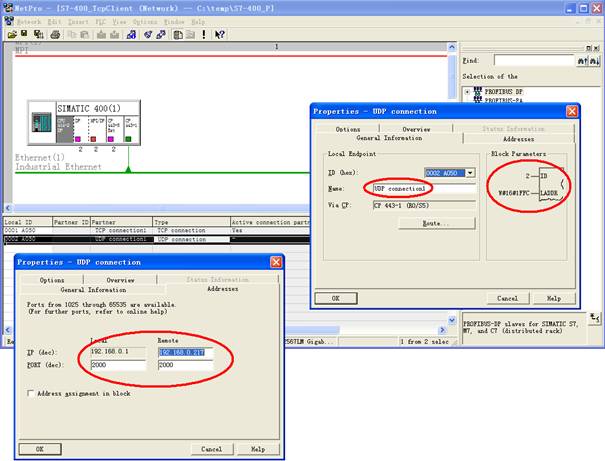Tick Address assignment in block checkbox
605x461 pixels.
pos(30,393)
